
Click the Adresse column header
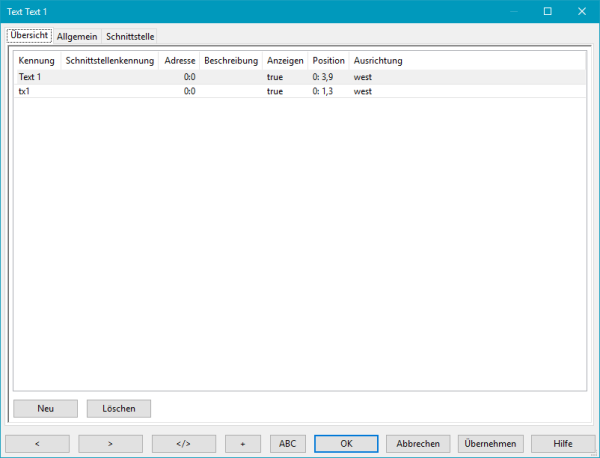179,61
